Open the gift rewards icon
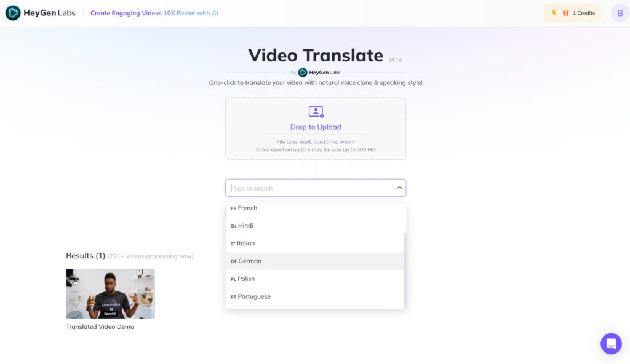The width and height of the screenshot is (630, 364). point(565,13)
